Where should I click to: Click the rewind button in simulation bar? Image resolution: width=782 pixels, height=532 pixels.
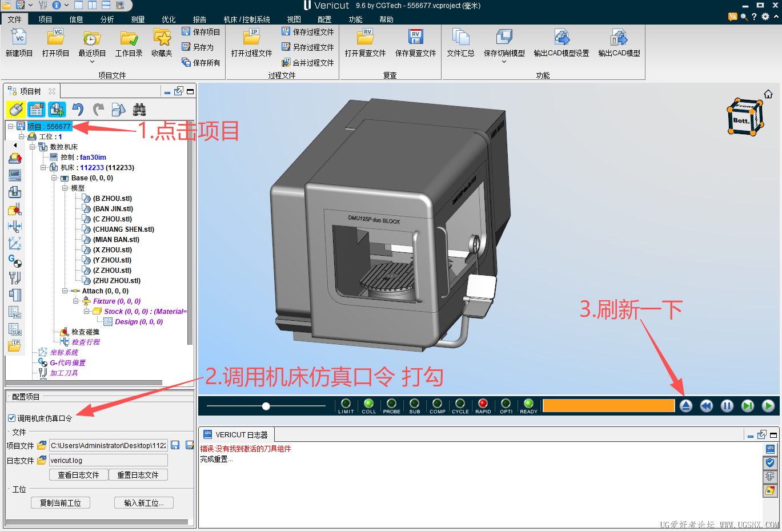point(707,406)
